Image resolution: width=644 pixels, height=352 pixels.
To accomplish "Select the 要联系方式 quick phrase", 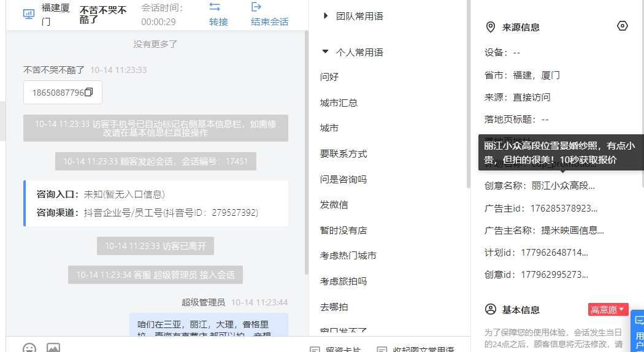I will coord(343,153).
